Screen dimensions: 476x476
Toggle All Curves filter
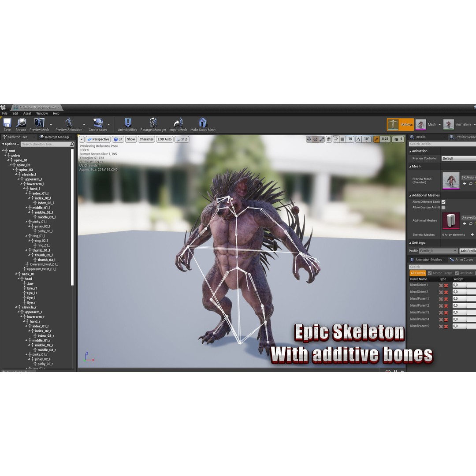418,273
